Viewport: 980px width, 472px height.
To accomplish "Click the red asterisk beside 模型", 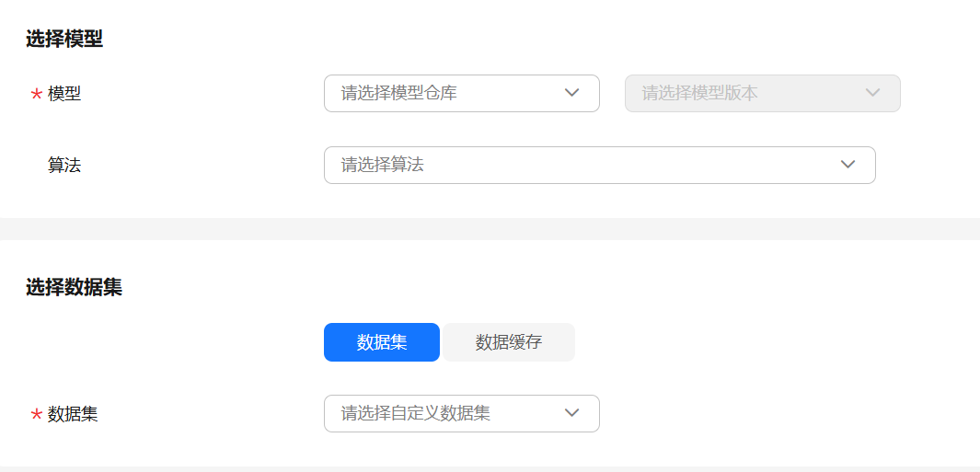I will (x=36, y=95).
